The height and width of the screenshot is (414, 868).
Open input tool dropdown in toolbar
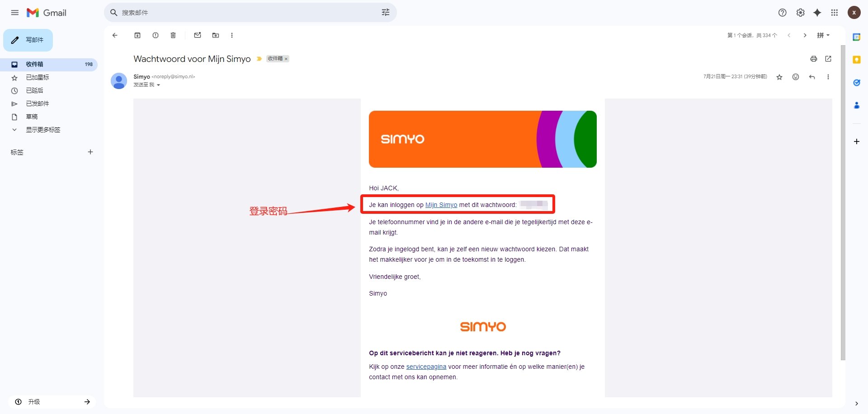tap(823, 35)
